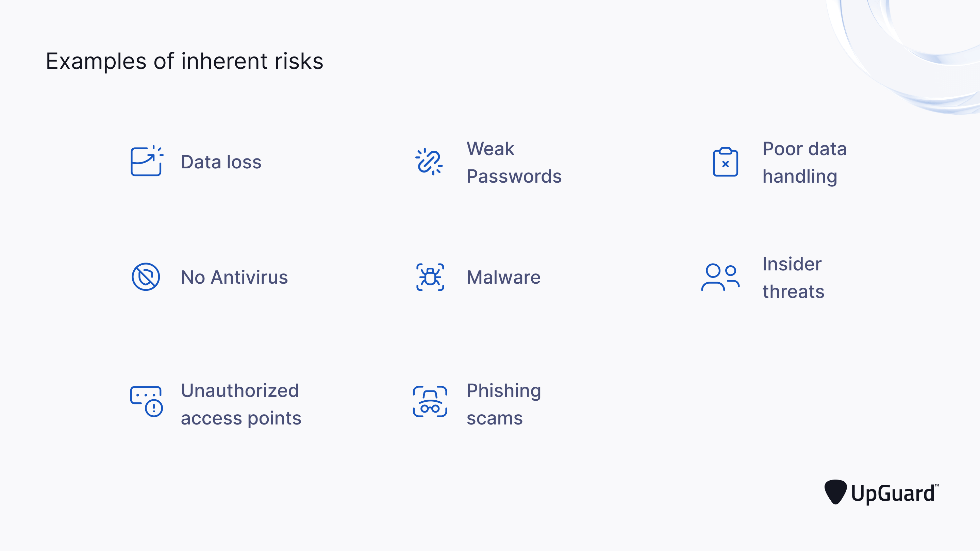The height and width of the screenshot is (551, 980).
Task: Select the Malware bug icon
Action: point(430,277)
